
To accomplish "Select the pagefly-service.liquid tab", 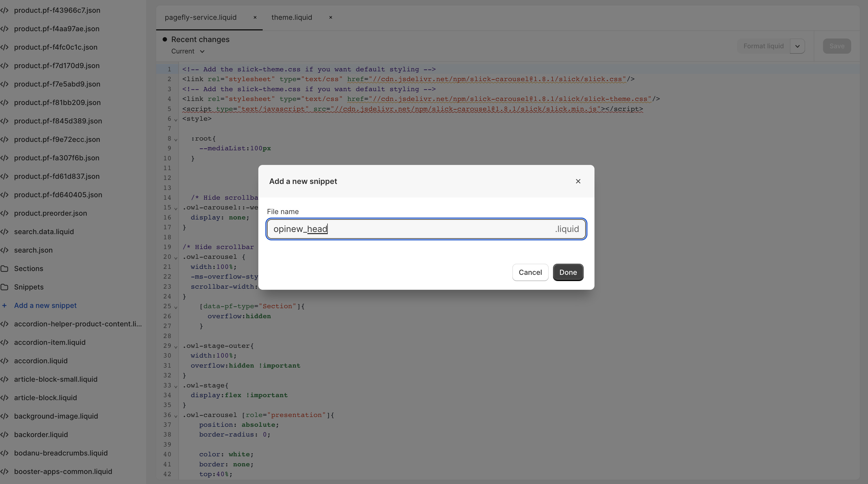I will click(x=201, y=17).
